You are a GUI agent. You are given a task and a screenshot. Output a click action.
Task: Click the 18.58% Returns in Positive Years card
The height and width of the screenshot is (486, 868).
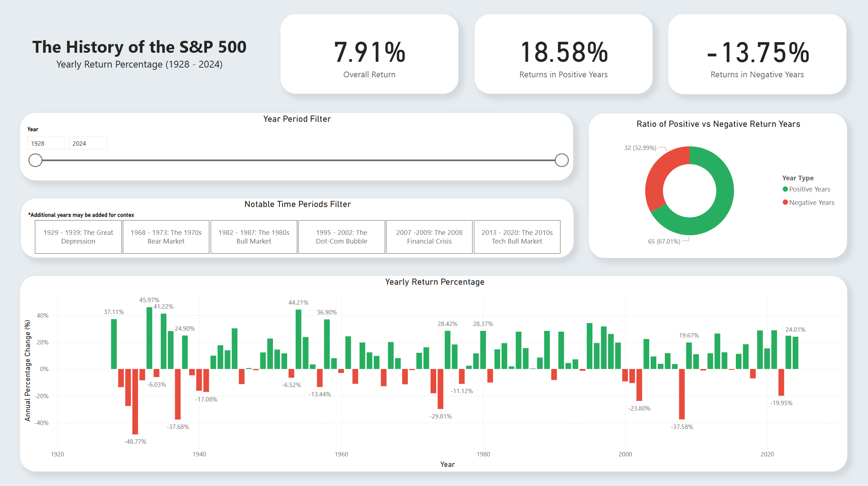pos(563,54)
